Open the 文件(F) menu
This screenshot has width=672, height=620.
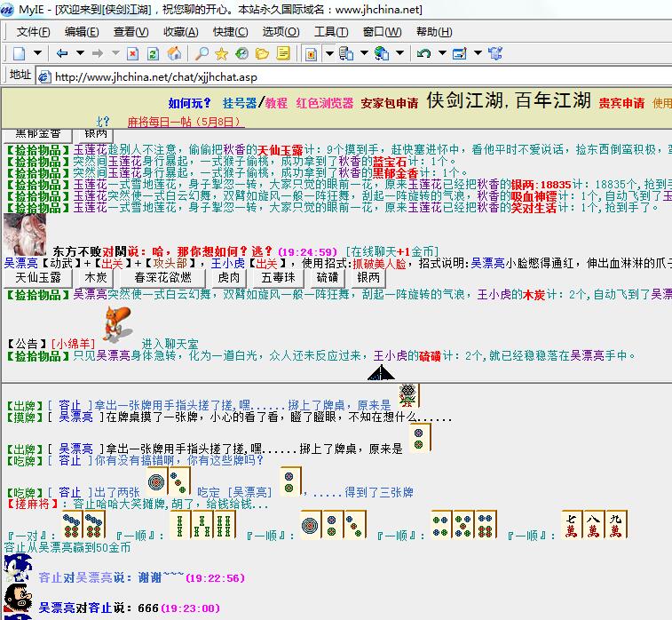pyautogui.click(x=34, y=32)
